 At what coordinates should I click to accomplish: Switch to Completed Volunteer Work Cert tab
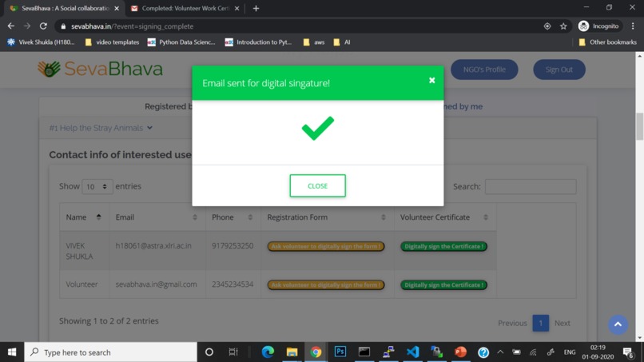tap(184, 8)
